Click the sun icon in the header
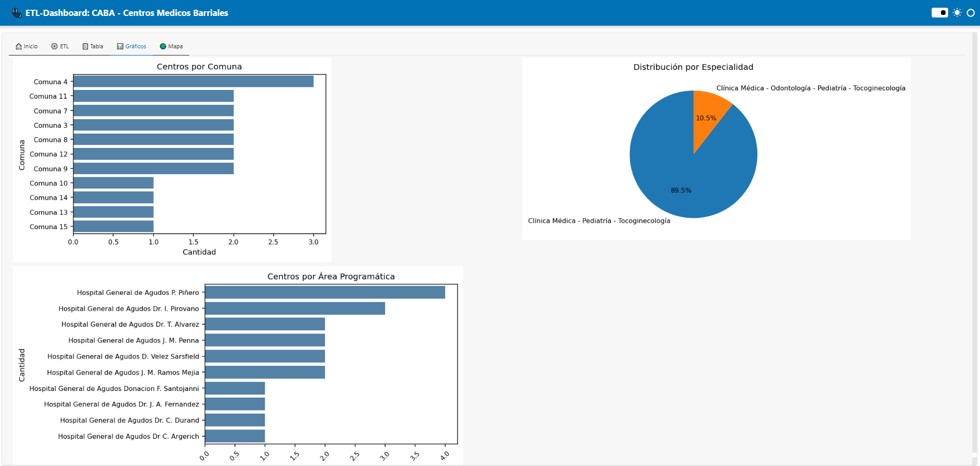The width and height of the screenshot is (980, 466). point(957,13)
